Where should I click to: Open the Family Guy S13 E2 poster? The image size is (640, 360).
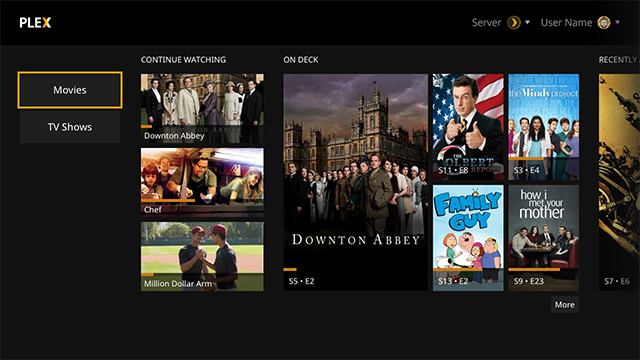coord(468,238)
